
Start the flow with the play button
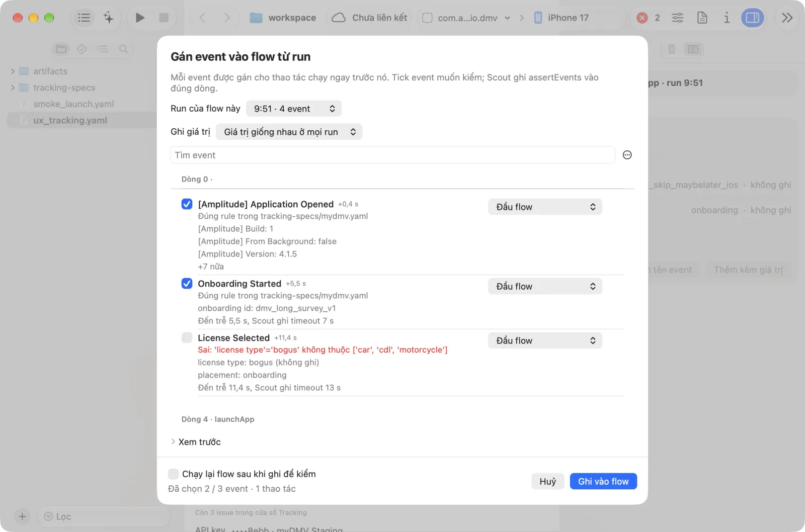(x=140, y=18)
